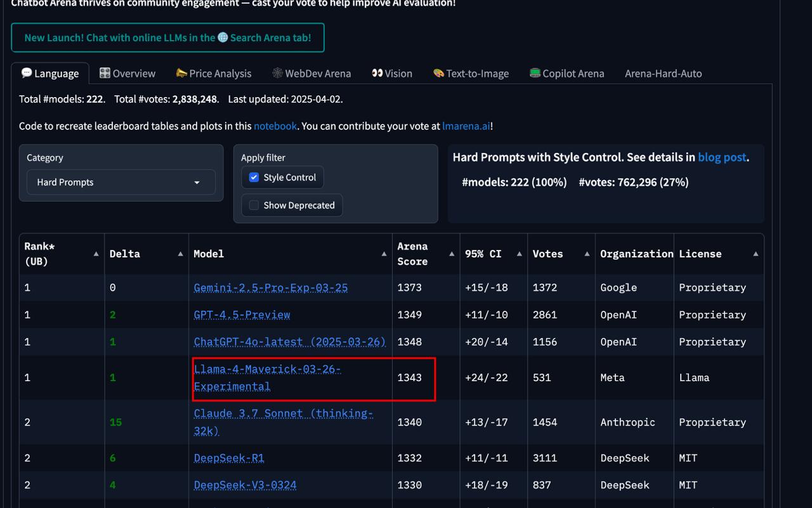Viewport: 812px width, 508px height.
Task: Open the blog post link
Action: pyautogui.click(x=722, y=157)
